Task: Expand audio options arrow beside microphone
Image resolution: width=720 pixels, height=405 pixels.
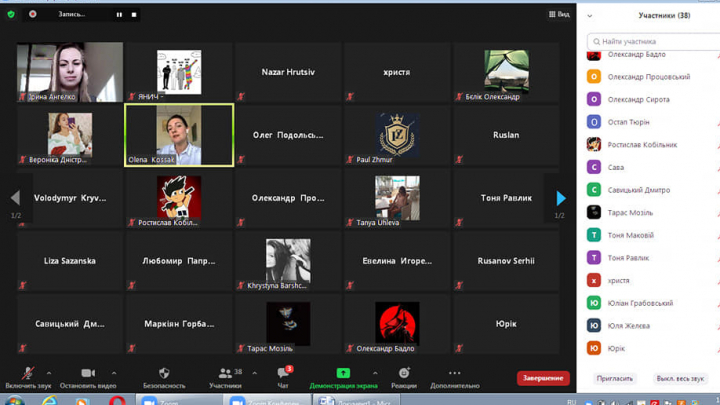Action: click(49, 373)
